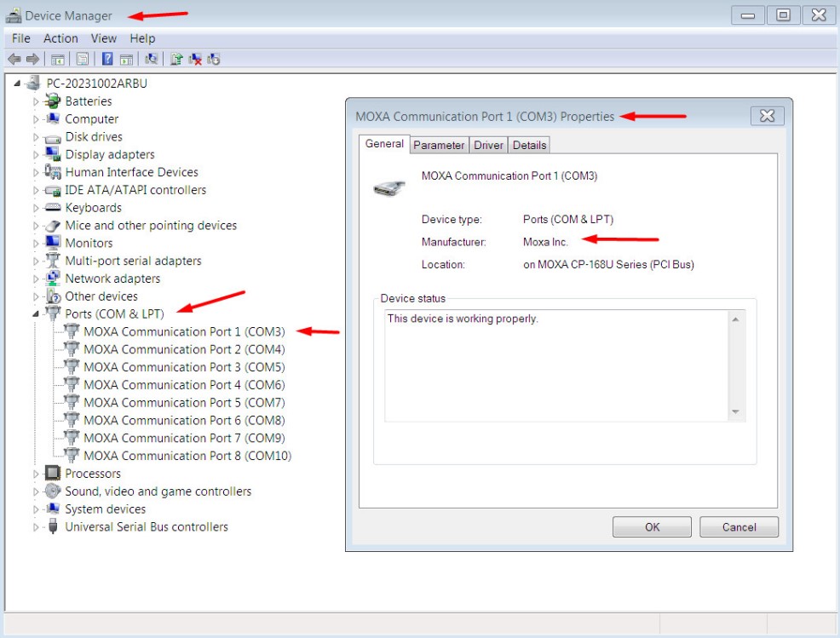Click the port icon beside MOXA Port 2 (COM4)
The image size is (840, 638).
click(x=72, y=348)
